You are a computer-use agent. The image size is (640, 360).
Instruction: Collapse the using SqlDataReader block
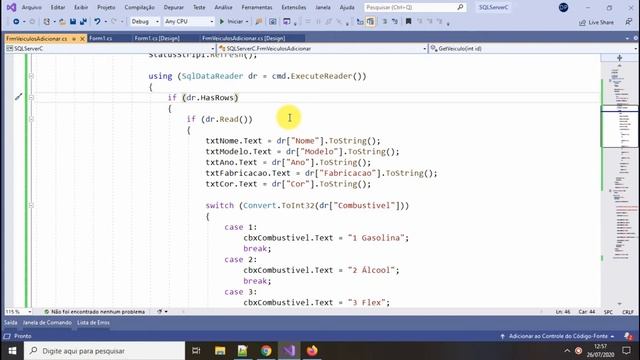tap(31, 76)
